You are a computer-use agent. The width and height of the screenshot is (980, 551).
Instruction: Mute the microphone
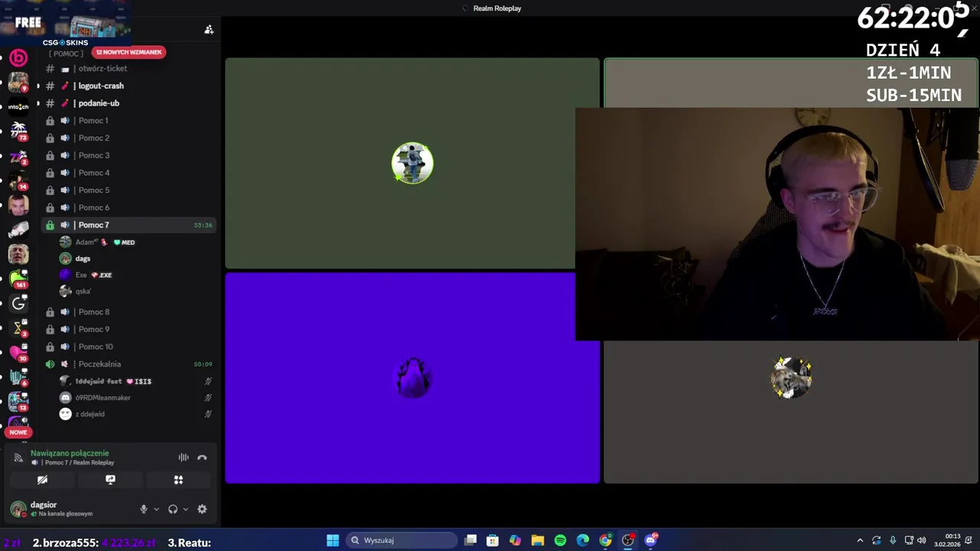point(143,509)
